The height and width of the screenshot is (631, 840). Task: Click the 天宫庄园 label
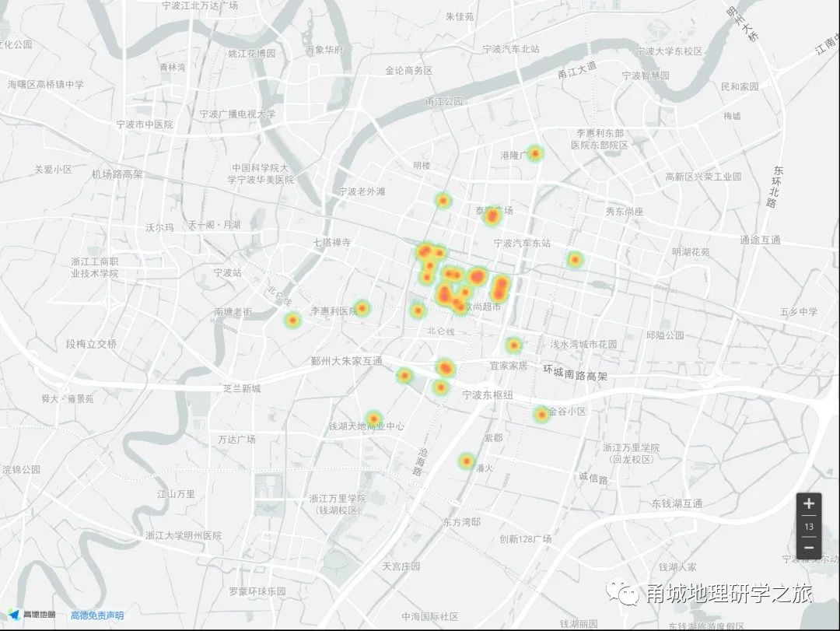401,566
